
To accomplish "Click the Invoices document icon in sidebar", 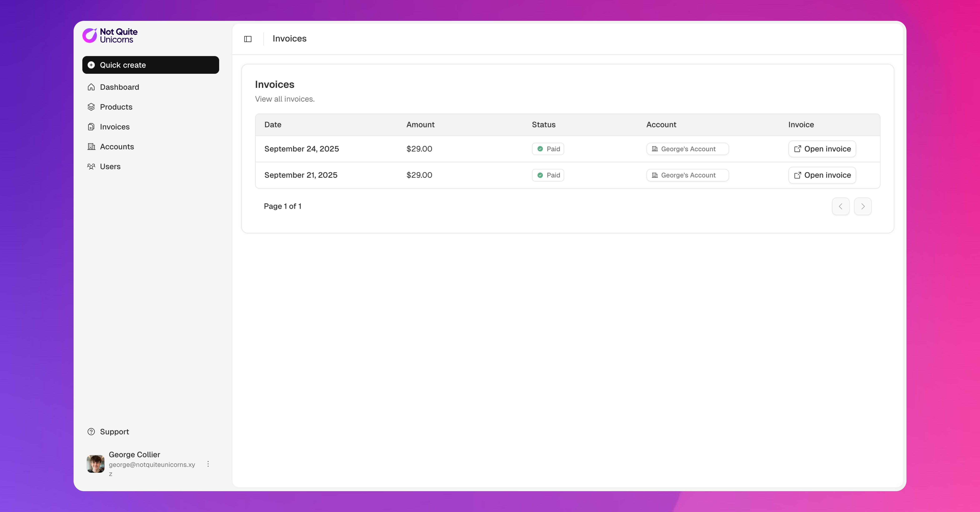I will coord(91,127).
